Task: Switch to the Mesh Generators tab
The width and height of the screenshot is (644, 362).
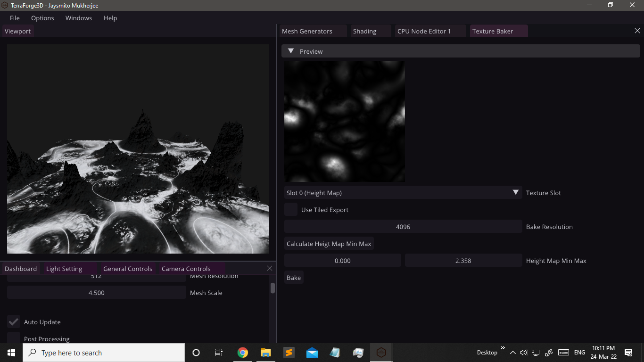Action: [307, 31]
